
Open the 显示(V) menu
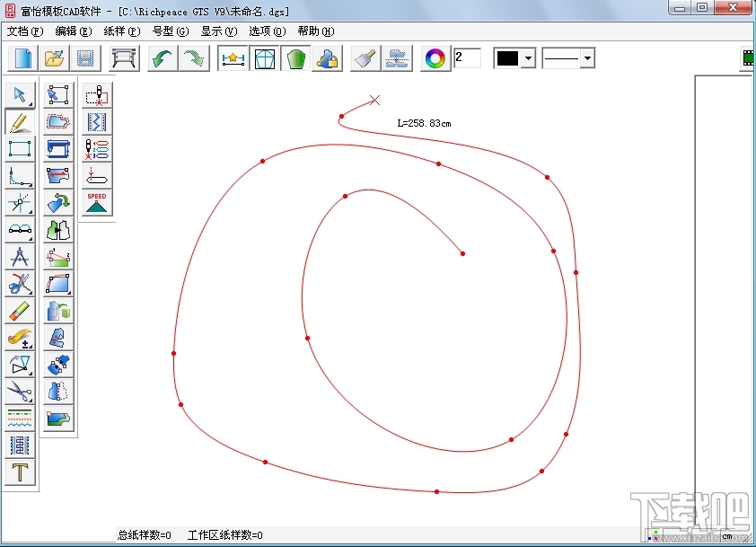click(219, 31)
